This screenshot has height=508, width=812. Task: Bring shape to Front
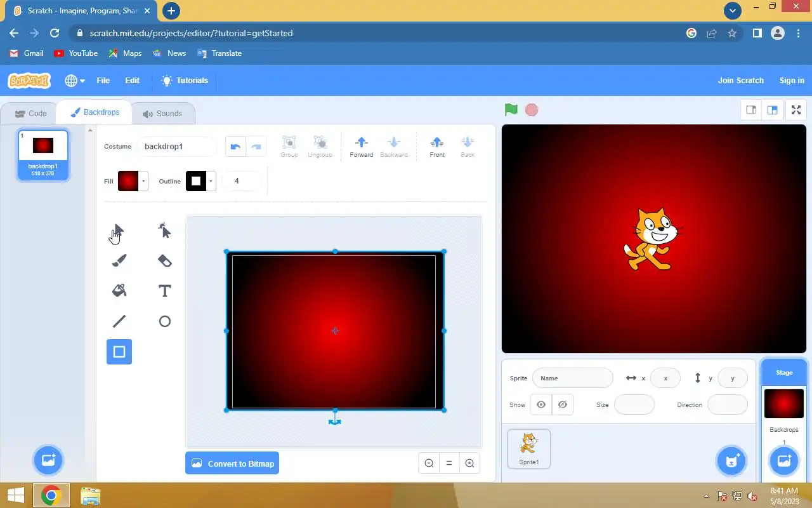437,147
